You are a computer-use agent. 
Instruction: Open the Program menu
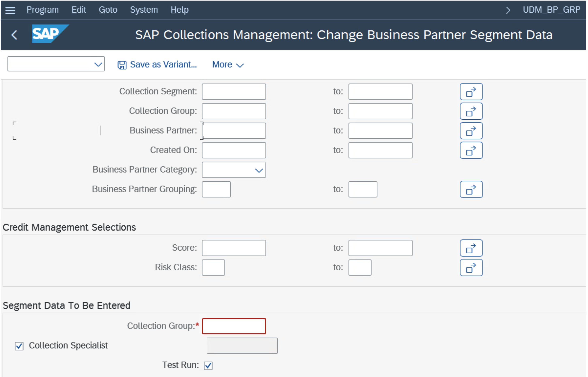42,10
